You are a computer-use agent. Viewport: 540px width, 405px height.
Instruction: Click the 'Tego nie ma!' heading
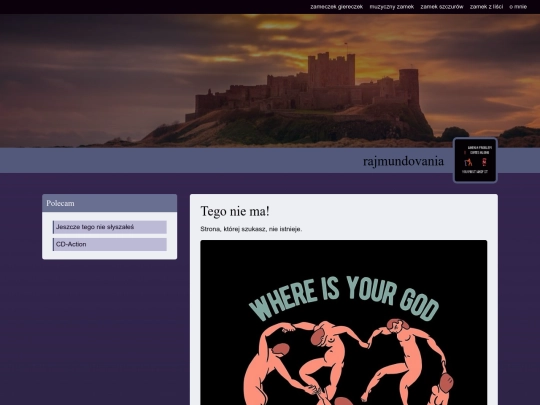pos(235,211)
